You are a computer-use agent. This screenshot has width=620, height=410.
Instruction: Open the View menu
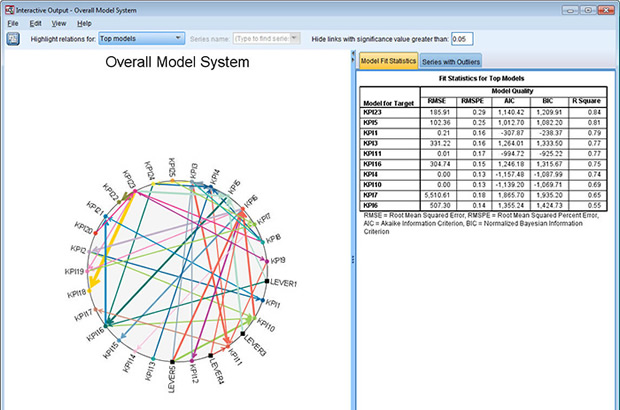[59, 22]
